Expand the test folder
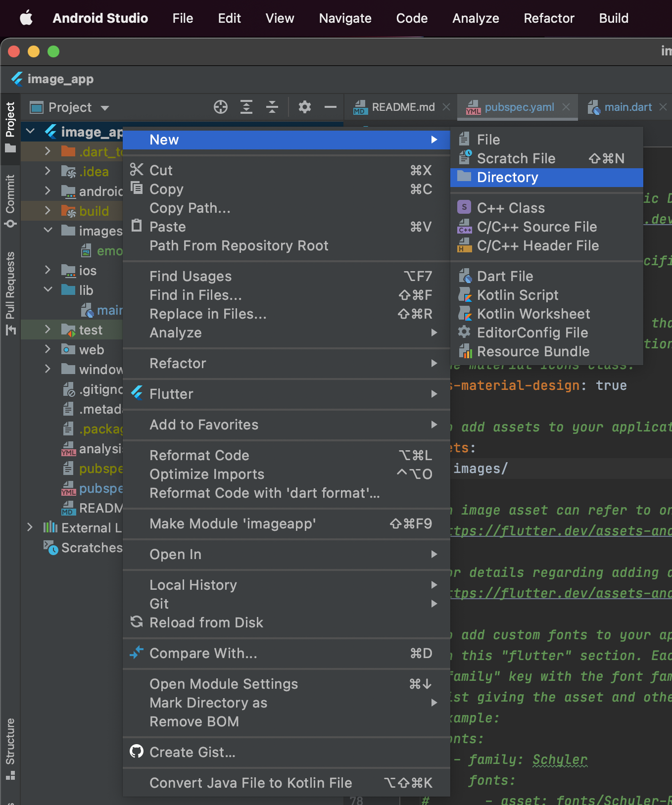This screenshot has width=672, height=805. pos(48,330)
